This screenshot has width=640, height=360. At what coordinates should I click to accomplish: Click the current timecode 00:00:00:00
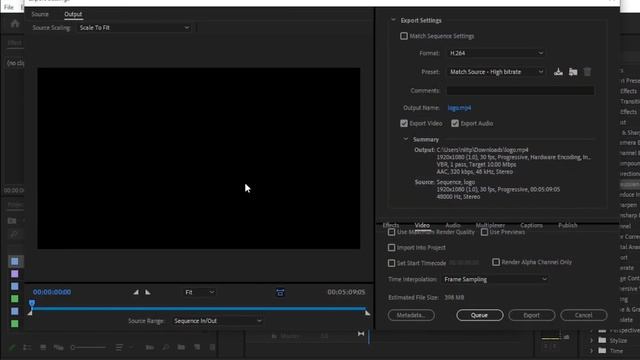coord(52,292)
